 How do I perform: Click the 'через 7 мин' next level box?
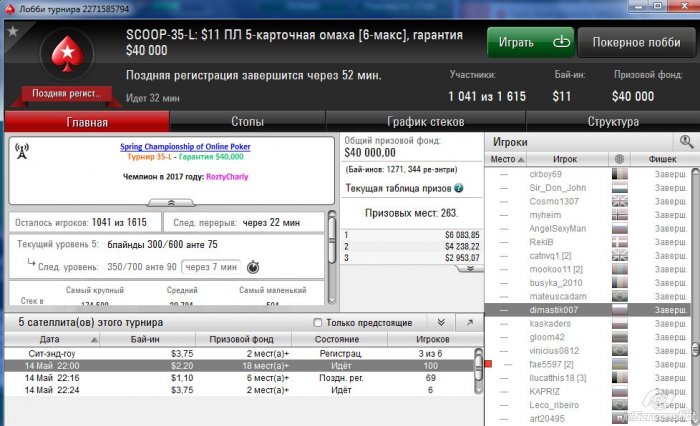[x=211, y=267]
